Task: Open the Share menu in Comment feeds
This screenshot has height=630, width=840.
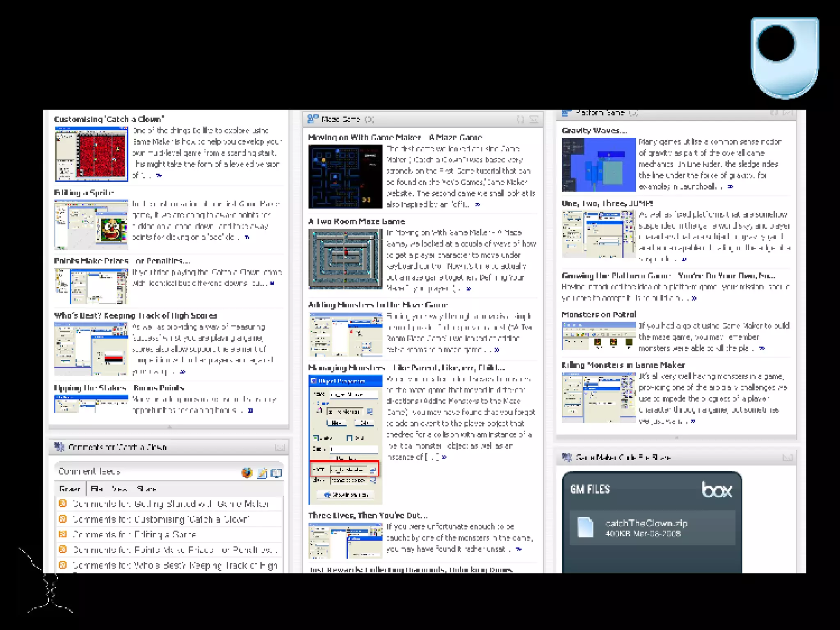Action: click(146, 489)
